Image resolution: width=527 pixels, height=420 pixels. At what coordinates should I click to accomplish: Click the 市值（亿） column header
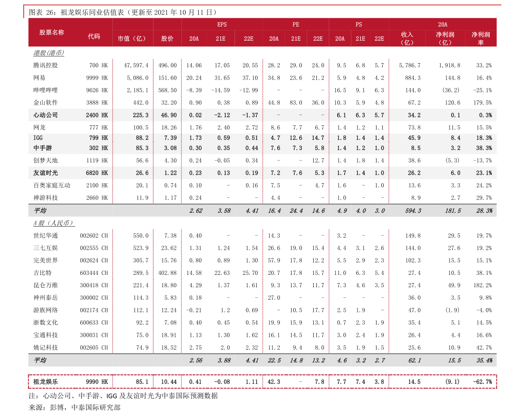click(x=132, y=39)
